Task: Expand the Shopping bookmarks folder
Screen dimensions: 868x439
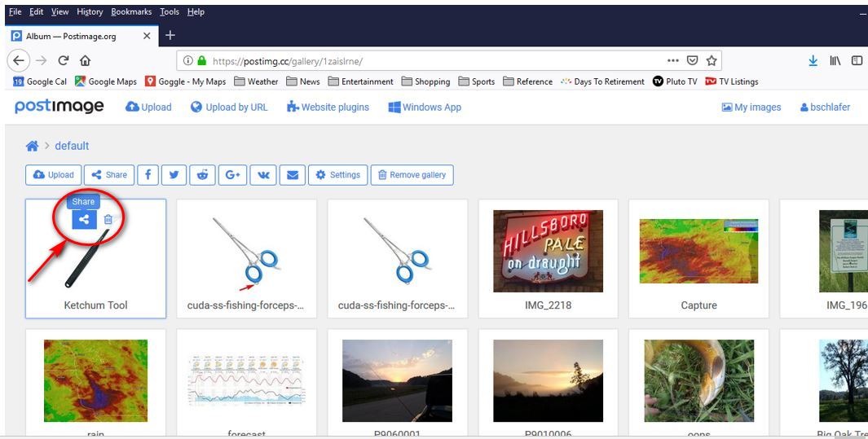Action: (425, 81)
